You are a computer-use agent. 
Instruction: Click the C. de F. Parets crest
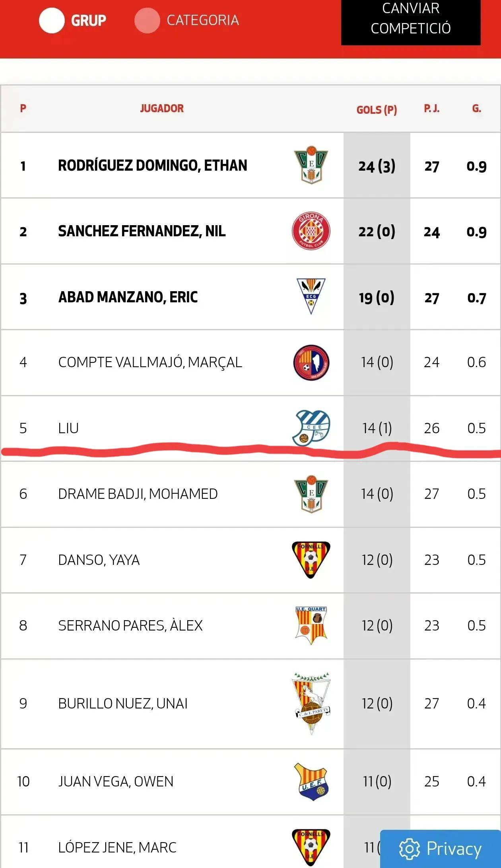311,703
